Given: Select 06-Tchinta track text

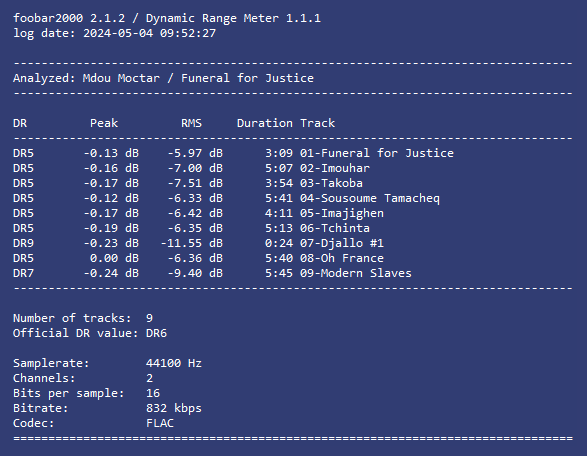Looking at the screenshot, I should [x=335, y=228].
